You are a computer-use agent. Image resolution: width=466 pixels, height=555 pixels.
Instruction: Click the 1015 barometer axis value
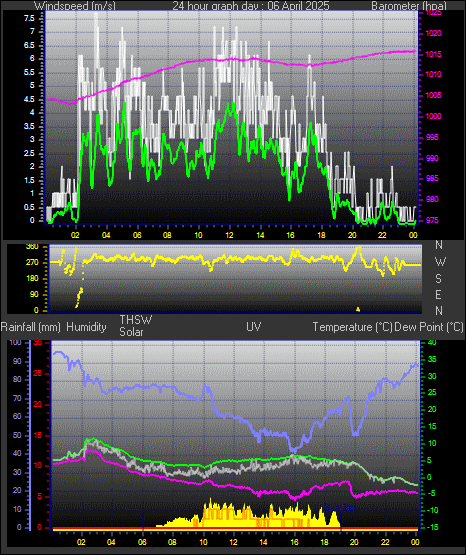[434, 55]
